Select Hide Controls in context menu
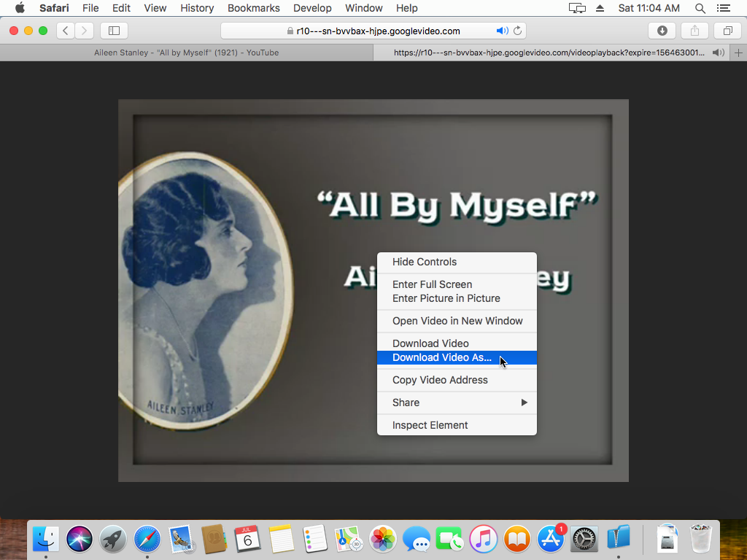This screenshot has height=560, width=747. click(425, 262)
